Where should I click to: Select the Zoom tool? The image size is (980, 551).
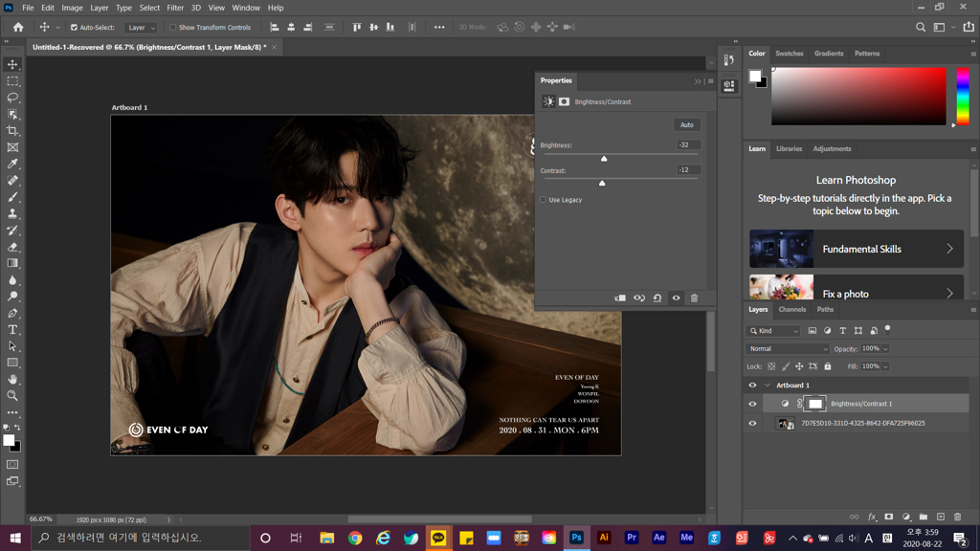(12, 395)
